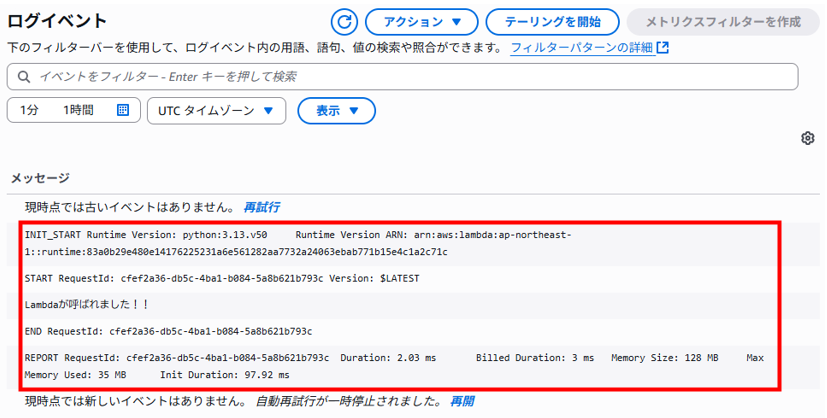Viewport: 827px width, 418px height.
Task: Select the 1分 time range
Action: pyautogui.click(x=30, y=110)
